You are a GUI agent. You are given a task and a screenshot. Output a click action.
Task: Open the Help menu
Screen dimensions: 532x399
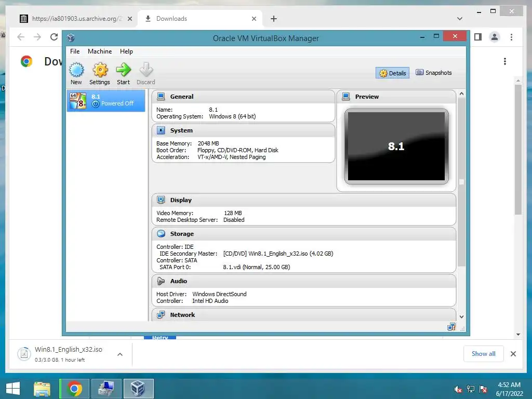(126, 51)
